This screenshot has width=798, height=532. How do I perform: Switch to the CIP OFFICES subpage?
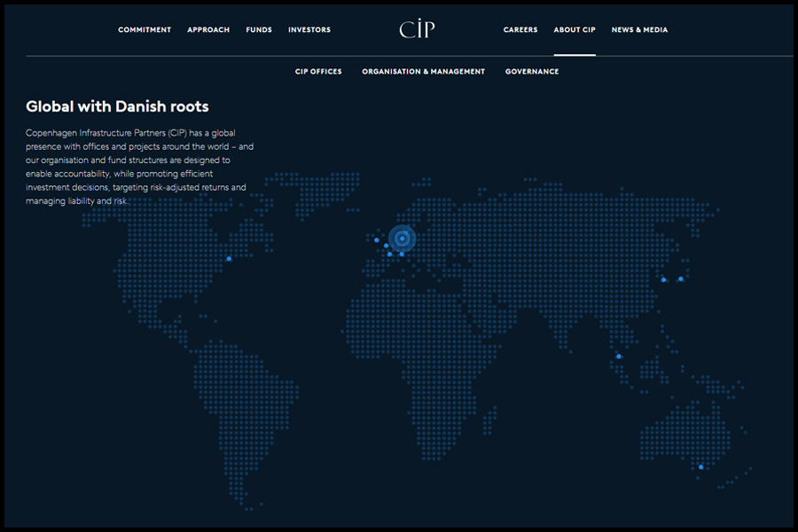tap(318, 71)
